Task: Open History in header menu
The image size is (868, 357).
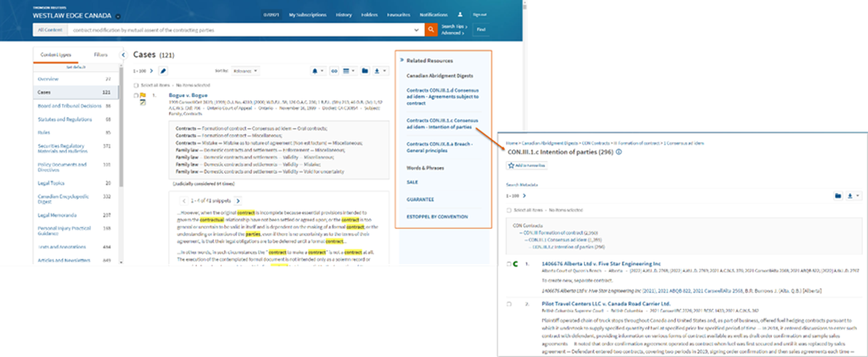Action: [344, 14]
